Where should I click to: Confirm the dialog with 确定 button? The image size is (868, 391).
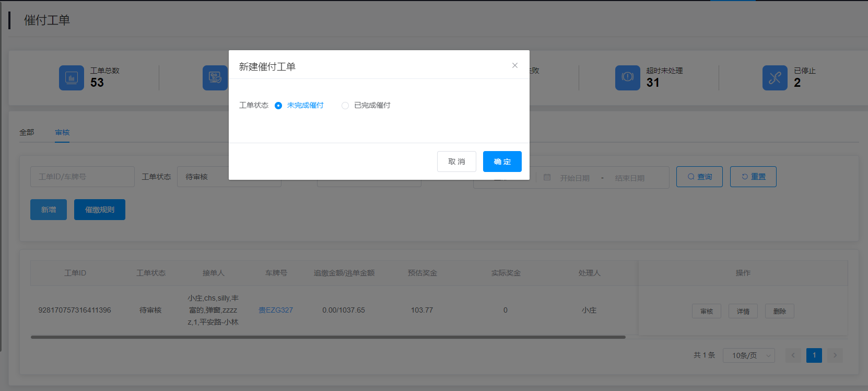(502, 162)
